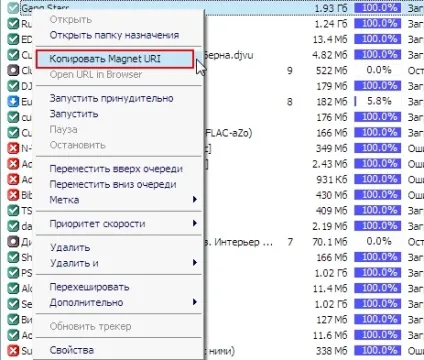The height and width of the screenshot is (360, 424).
Task: Expand the Дополнительно submenu
Action: point(118,302)
